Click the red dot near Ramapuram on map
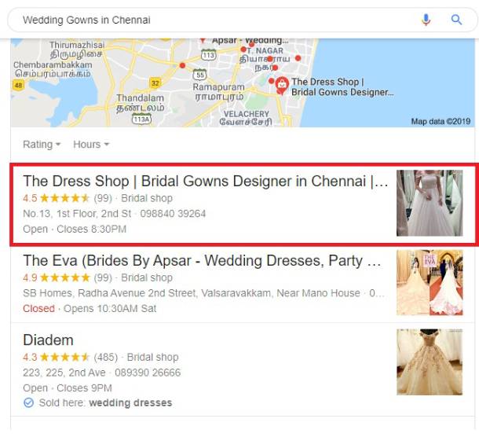This screenshot has height=448, width=479. 182,65
